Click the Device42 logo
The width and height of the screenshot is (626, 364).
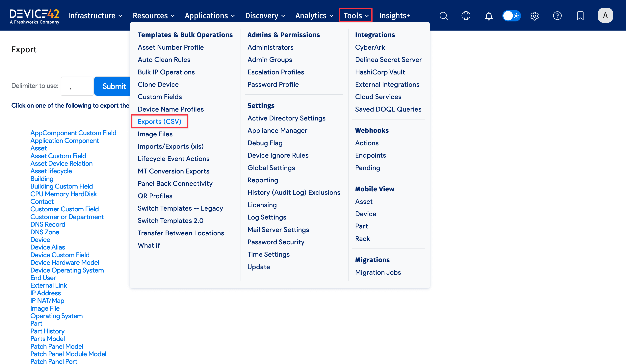point(34,16)
